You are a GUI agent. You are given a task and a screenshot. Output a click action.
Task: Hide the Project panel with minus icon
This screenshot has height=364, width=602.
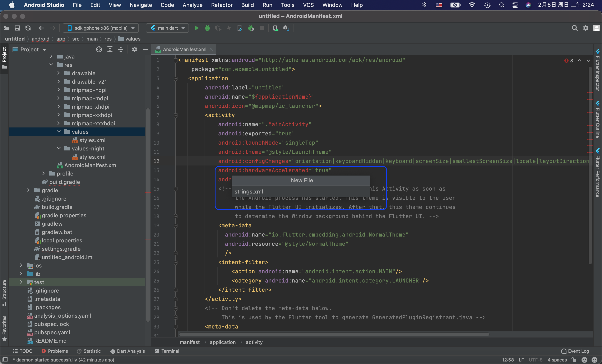(x=145, y=49)
